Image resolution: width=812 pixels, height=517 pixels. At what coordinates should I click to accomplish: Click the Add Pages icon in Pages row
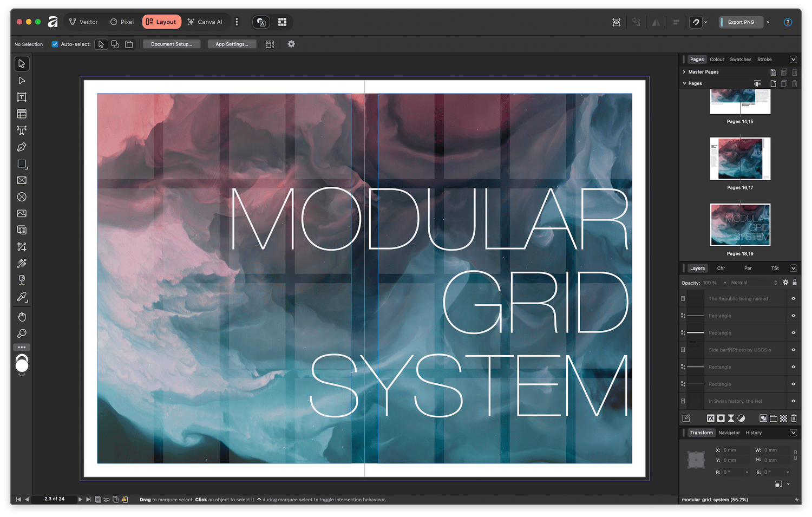click(773, 83)
